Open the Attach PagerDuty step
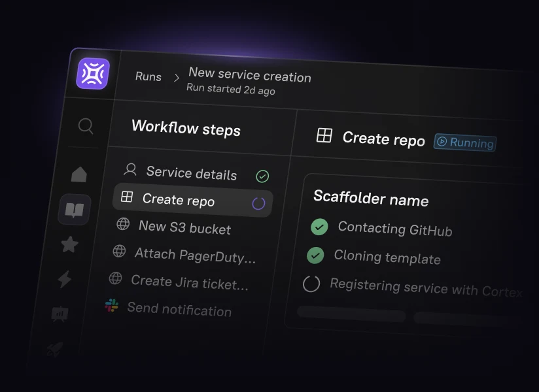Image resolution: width=539 pixels, height=392 pixels. [194, 255]
